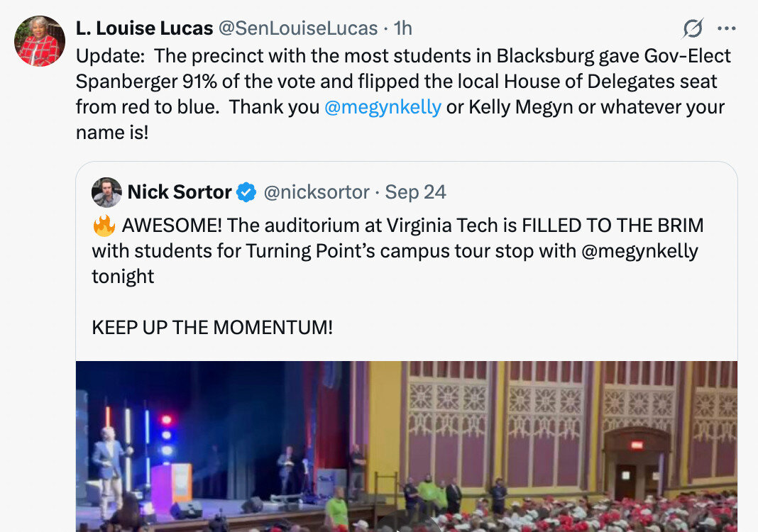Open the L. Louise Lucas display name
This screenshot has width=758, height=532.
(144, 28)
